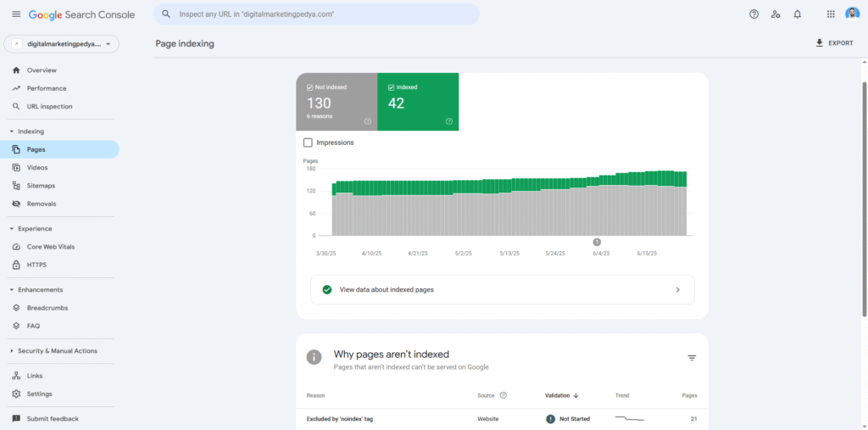Viewport: 868px width, 430px height.
Task: Select Pages in the sidebar
Action: pos(59,149)
